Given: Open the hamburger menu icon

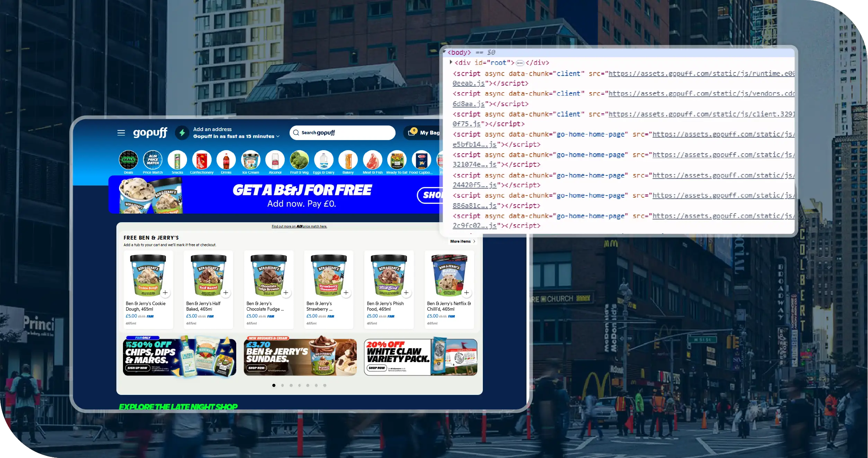Looking at the screenshot, I should coord(121,133).
